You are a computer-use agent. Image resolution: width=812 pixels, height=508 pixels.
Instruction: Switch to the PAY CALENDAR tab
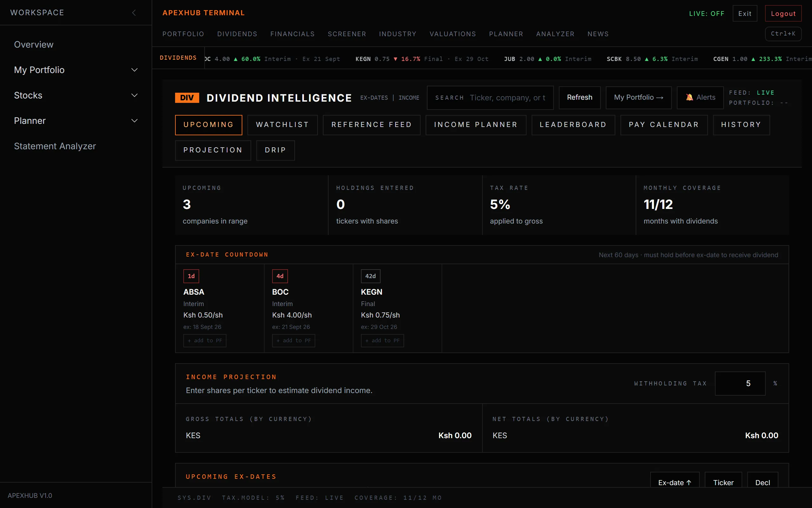(x=664, y=125)
